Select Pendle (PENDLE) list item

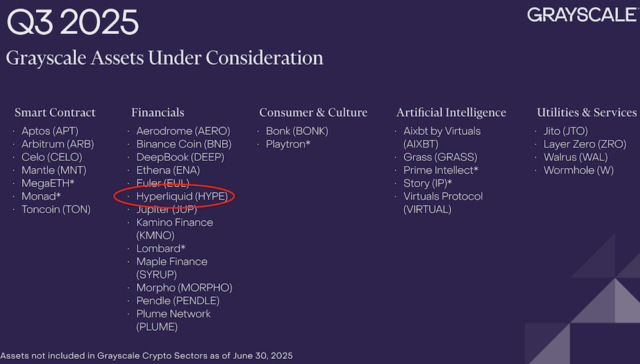coord(178,301)
